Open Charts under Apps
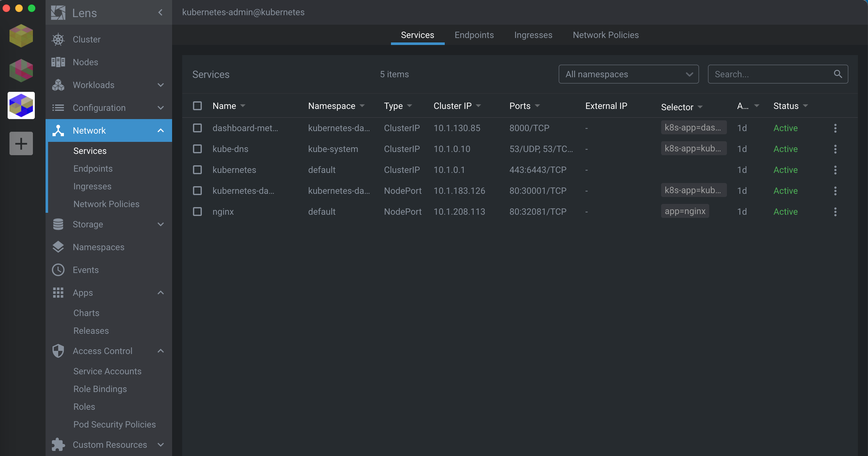Screen dimensions: 868x456 pos(86,313)
